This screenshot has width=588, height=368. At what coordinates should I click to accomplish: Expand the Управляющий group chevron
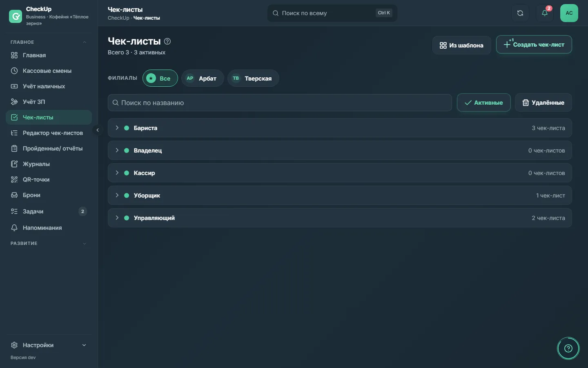pyautogui.click(x=117, y=218)
